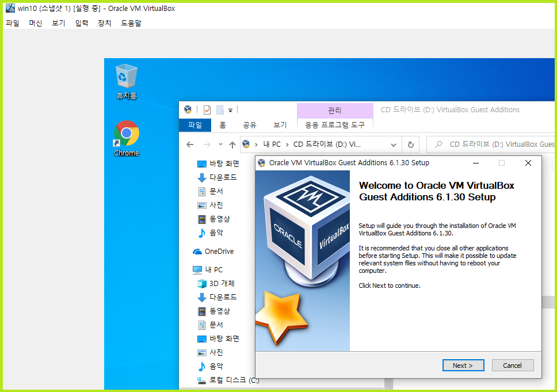Open VirtualBox 입력 menu

(x=82, y=23)
